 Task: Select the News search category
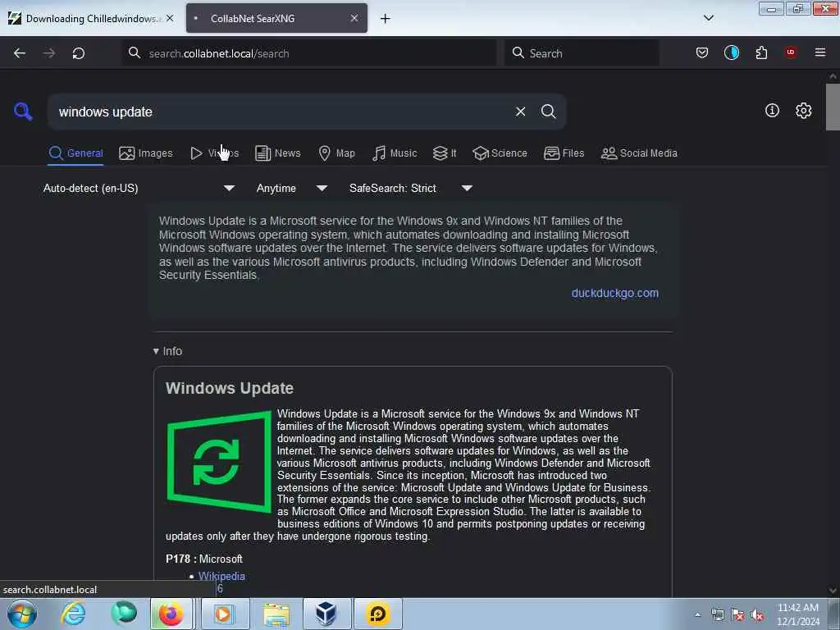click(277, 153)
